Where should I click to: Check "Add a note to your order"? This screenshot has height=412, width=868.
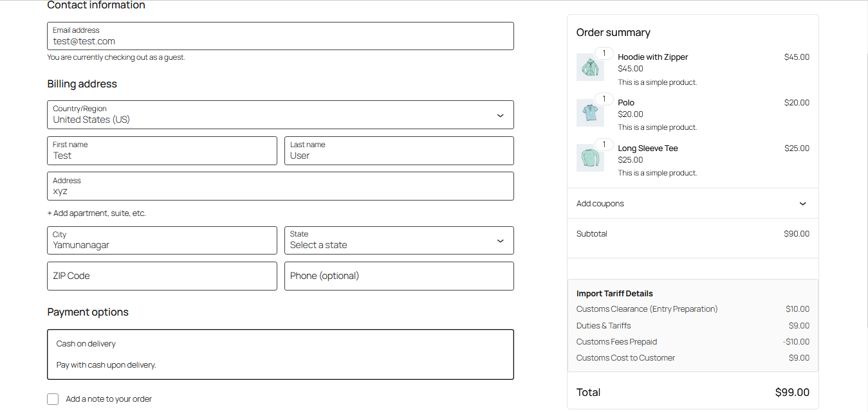[x=52, y=399]
